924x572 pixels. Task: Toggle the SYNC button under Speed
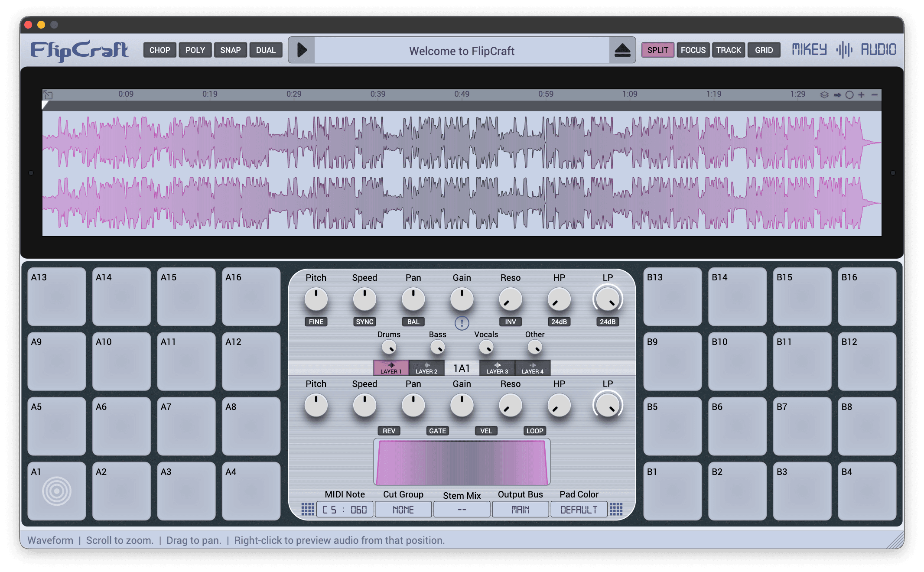coord(364,322)
